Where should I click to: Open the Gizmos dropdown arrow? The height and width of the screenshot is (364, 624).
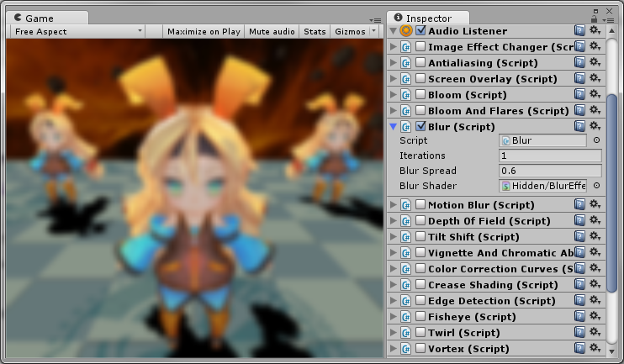pos(373,30)
